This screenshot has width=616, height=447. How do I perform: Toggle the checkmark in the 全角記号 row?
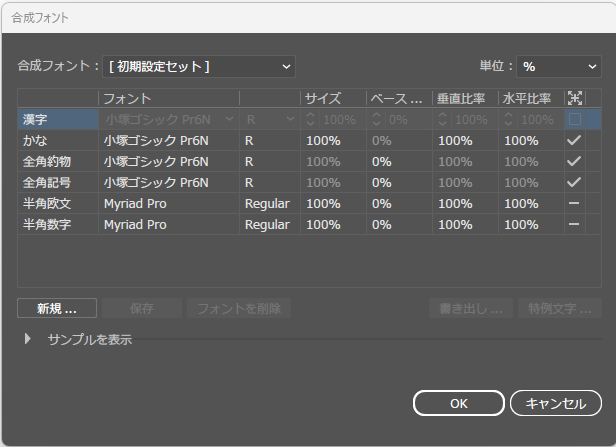pos(574,183)
